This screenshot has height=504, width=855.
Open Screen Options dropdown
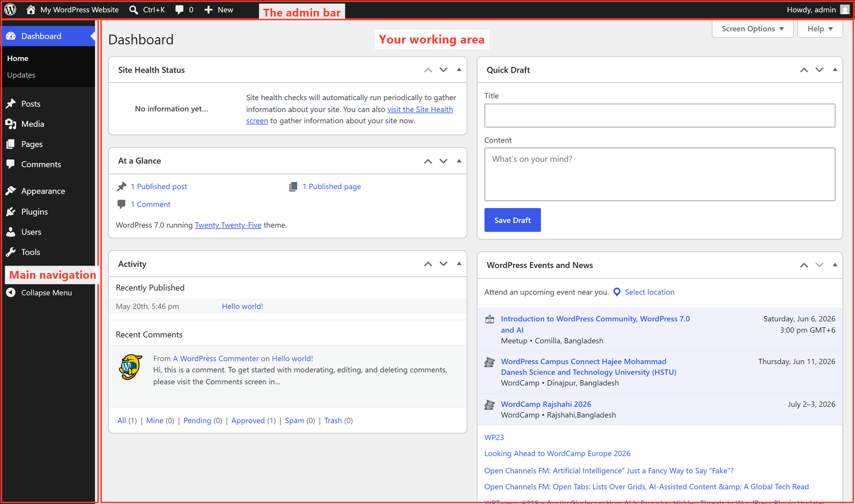click(x=752, y=29)
